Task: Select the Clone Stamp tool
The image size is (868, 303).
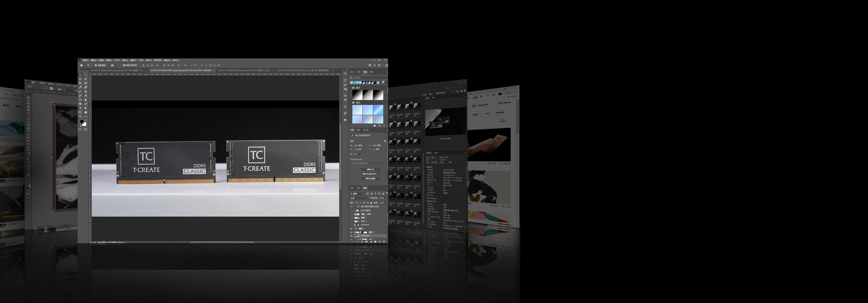Action: point(85,91)
